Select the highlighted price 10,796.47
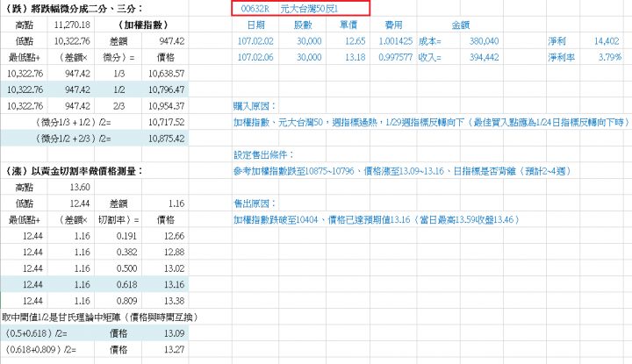Screen dimensions: 632x364 166,89
